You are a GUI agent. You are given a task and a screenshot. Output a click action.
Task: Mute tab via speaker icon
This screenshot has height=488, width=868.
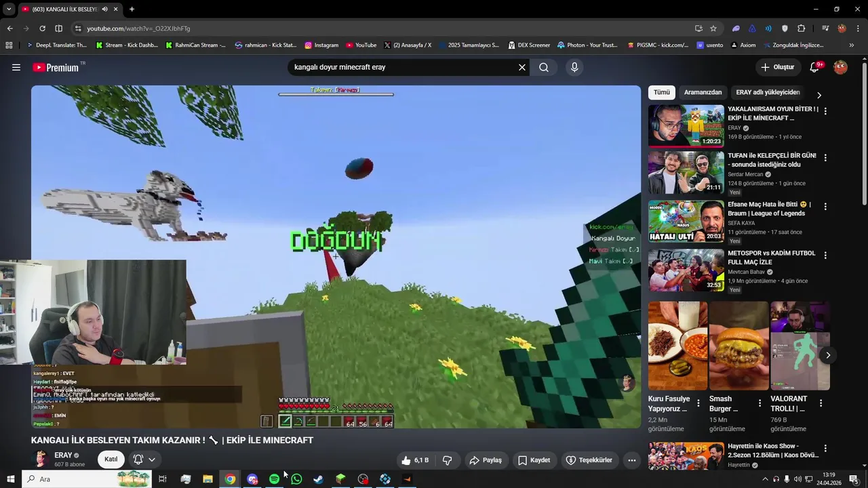coord(104,9)
